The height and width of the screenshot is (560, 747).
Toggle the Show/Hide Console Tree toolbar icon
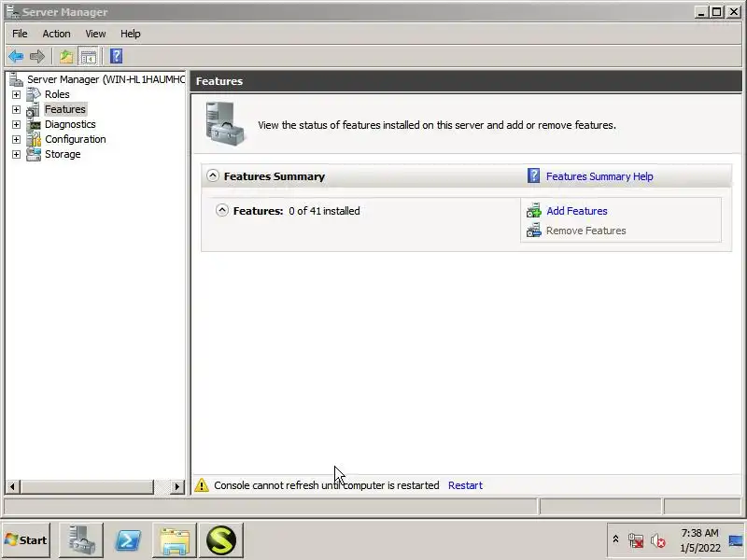click(x=88, y=57)
